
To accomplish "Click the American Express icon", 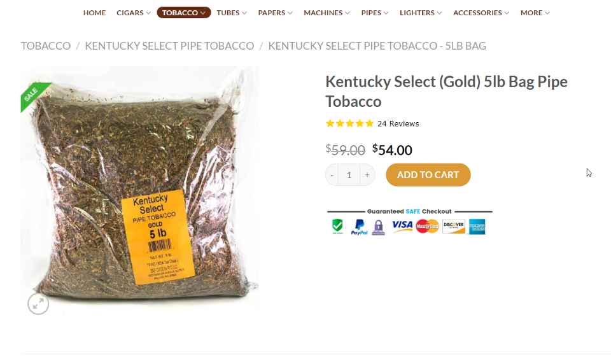I will (477, 226).
